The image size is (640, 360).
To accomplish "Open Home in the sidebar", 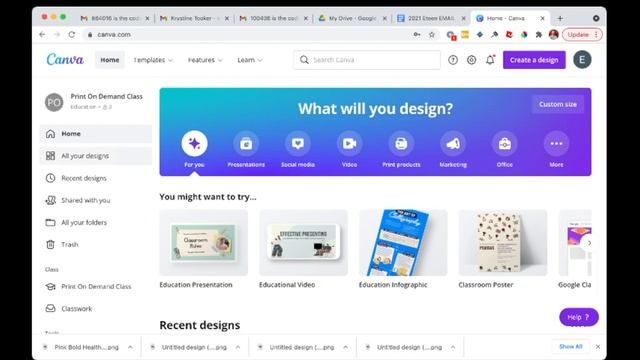I will 96,134.
